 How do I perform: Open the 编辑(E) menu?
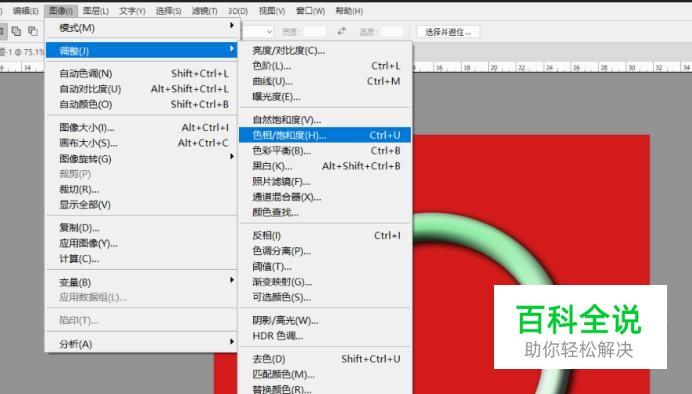click(26, 11)
